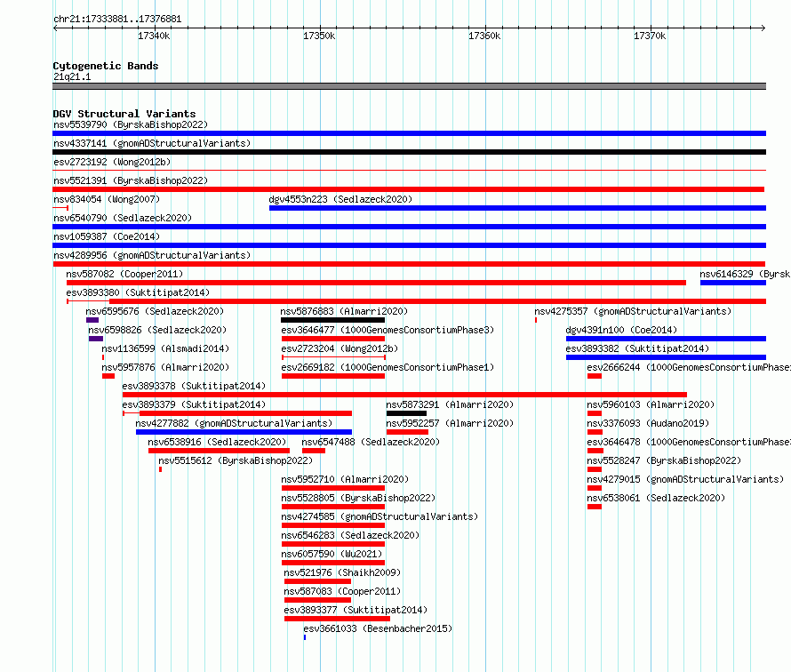Click esv3893379 (Suktitipat2014) label
The height and width of the screenshot is (672, 791).
pyautogui.click(x=194, y=404)
